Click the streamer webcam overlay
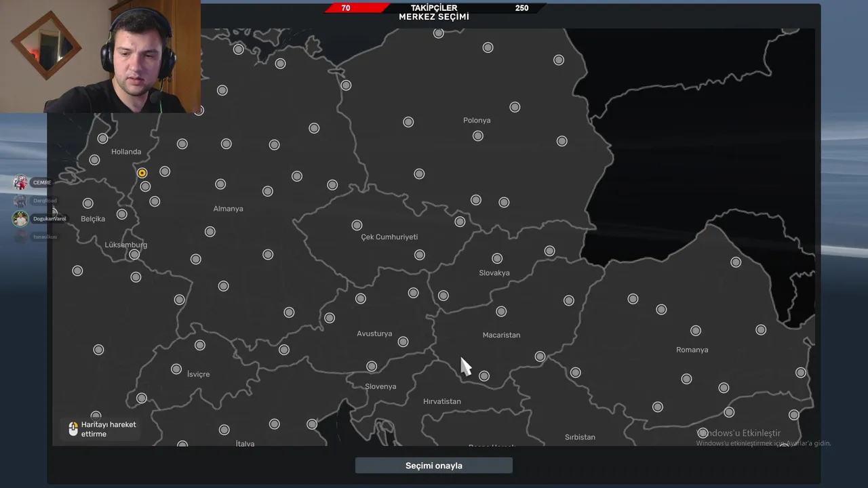 coord(100,56)
